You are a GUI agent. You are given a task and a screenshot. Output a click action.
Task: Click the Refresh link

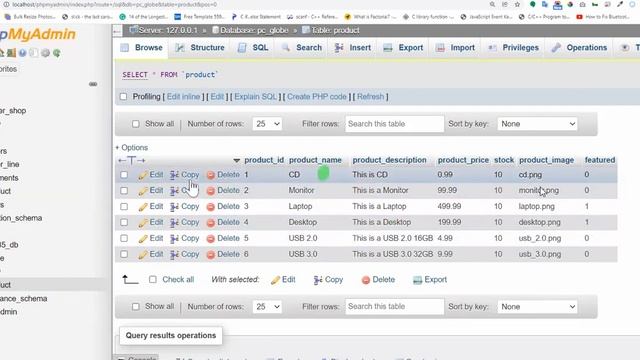point(371,97)
